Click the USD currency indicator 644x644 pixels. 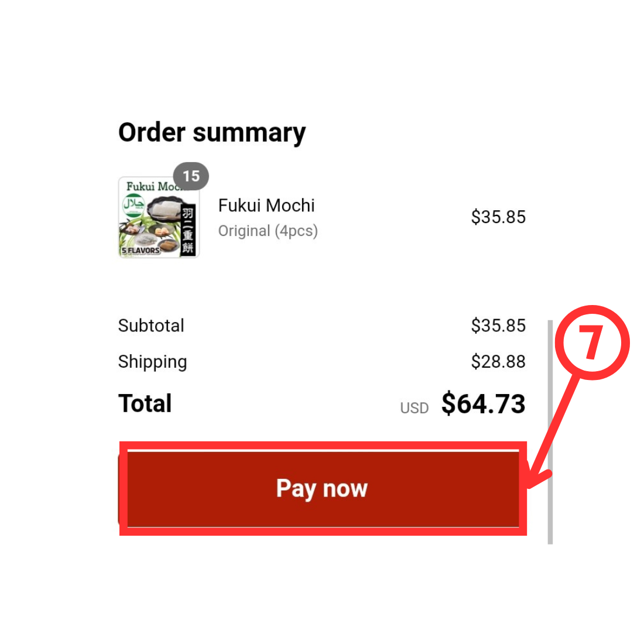click(415, 408)
